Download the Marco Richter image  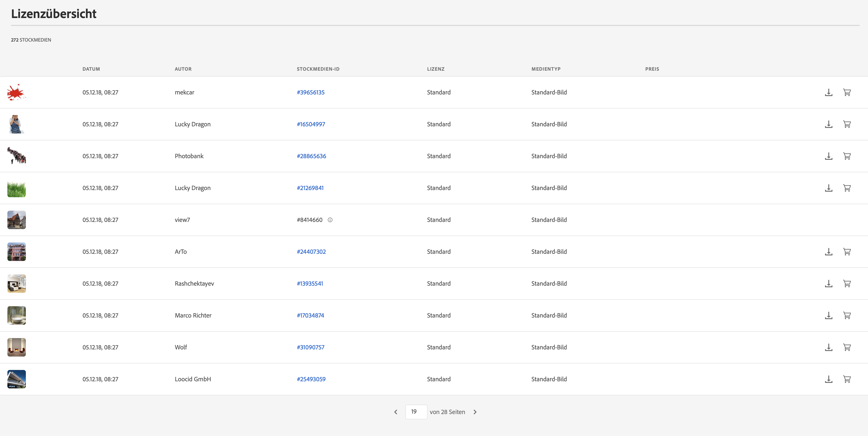point(829,315)
